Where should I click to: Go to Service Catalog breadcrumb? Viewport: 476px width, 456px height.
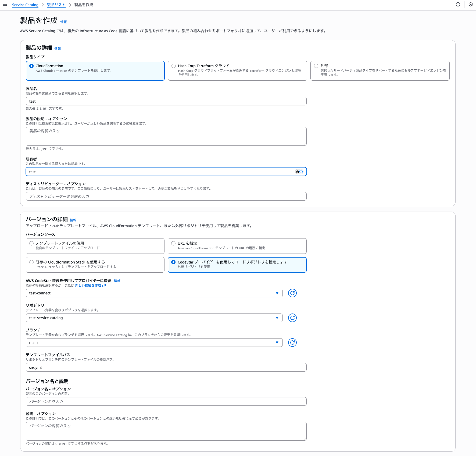click(x=25, y=5)
